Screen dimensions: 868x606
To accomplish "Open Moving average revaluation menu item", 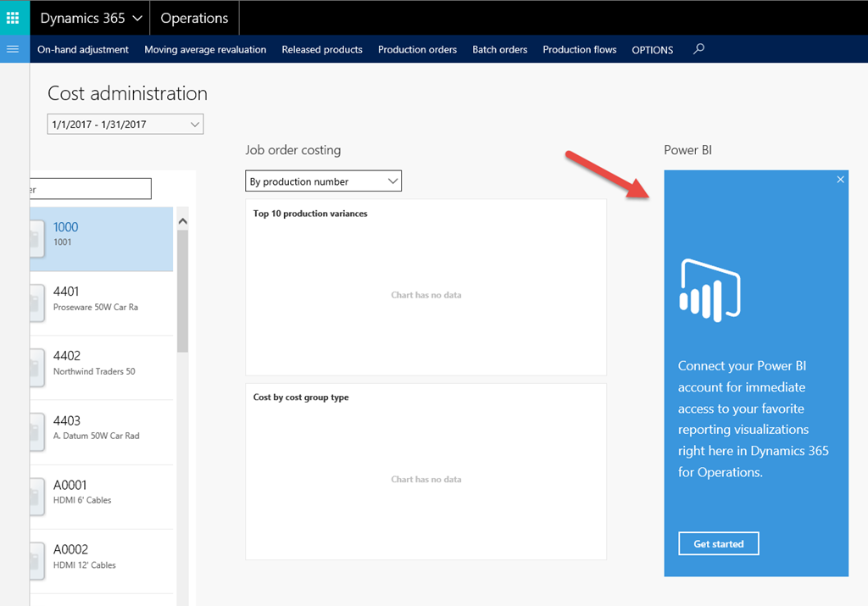I will coord(205,49).
